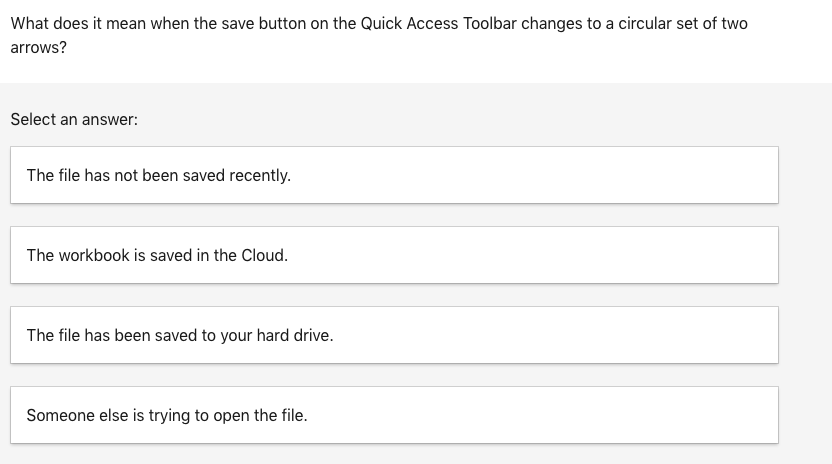Click the "Select an answer:" label
The width and height of the screenshot is (832, 464).
(74, 119)
